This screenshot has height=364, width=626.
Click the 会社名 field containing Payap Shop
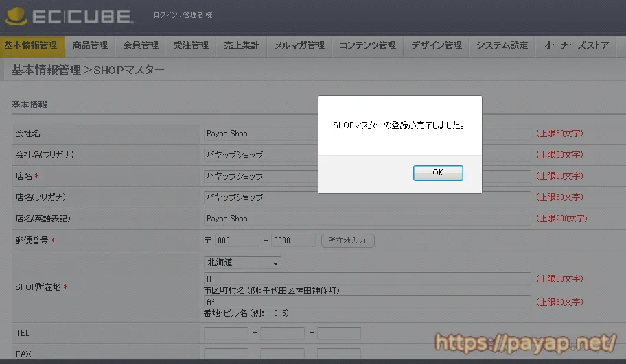click(x=261, y=134)
